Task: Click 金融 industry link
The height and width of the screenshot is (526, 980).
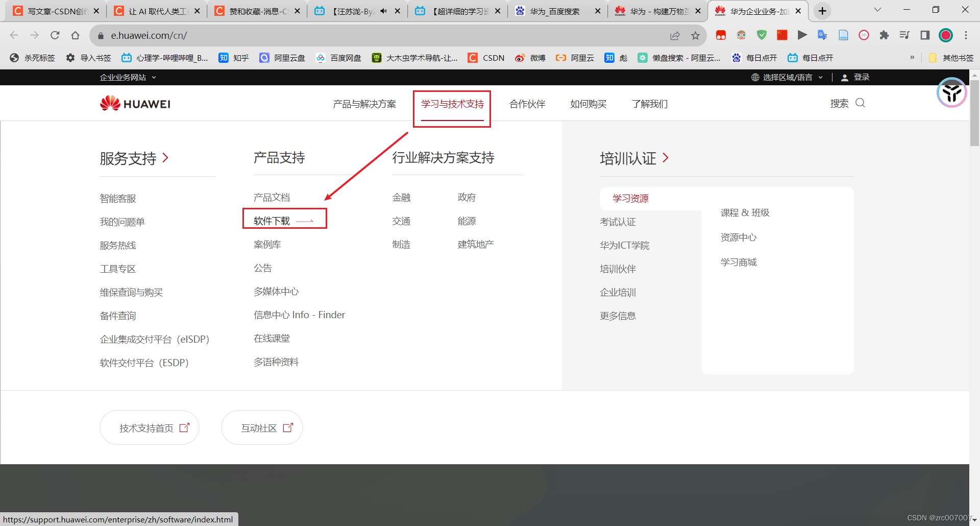Action: [x=401, y=197]
